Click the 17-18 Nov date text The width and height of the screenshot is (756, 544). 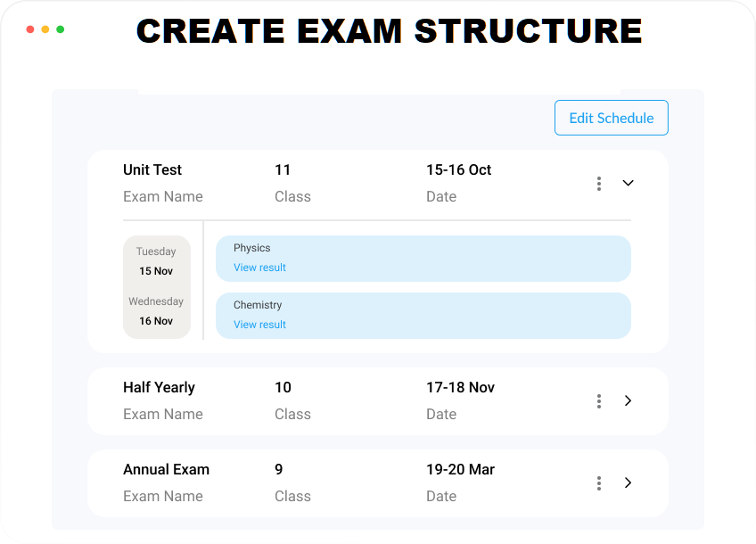460,388
